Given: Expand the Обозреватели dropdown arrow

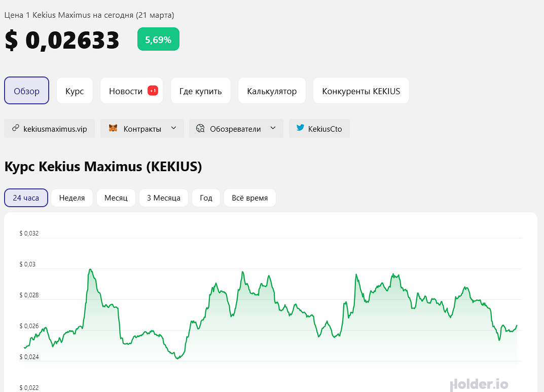Looking at the screenshot, I should (x=273, y=128).
